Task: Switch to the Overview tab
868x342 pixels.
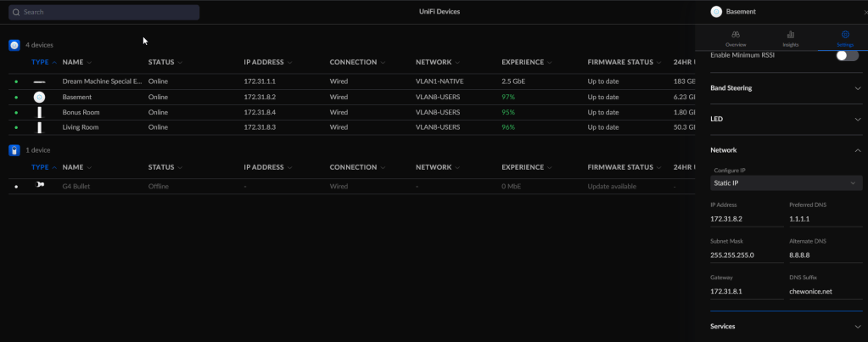Action: [x=736, y=38]
